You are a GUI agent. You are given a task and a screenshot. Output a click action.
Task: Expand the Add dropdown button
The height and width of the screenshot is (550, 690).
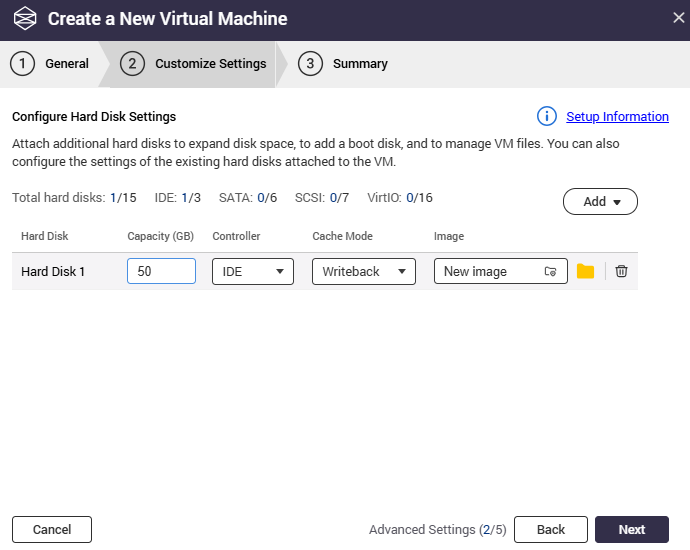(x=600, y=201)
